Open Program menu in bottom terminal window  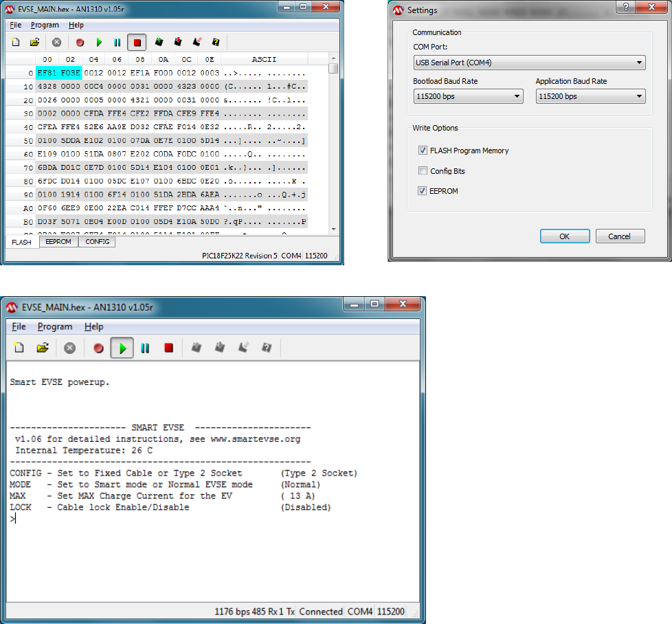click(55, 326)
